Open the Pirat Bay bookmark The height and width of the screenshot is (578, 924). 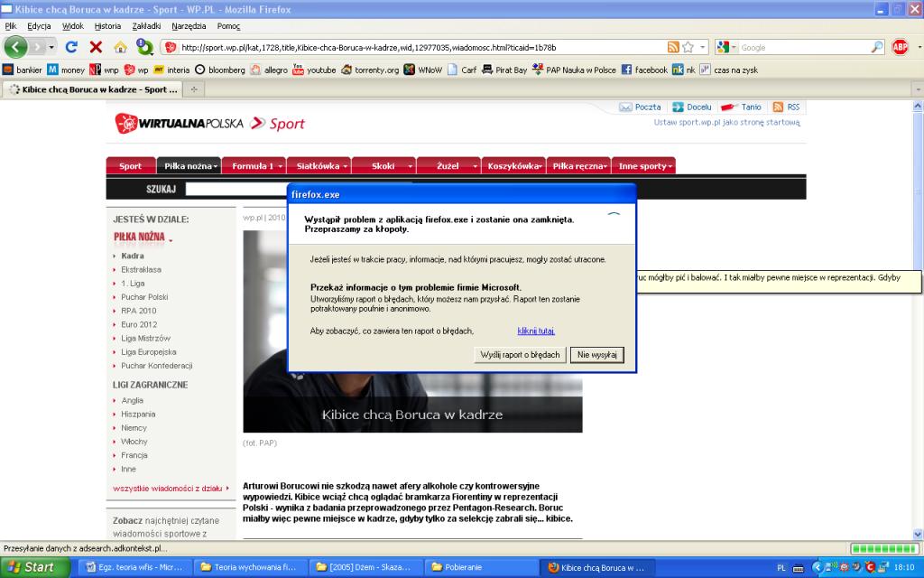click(x=504, y=70)
